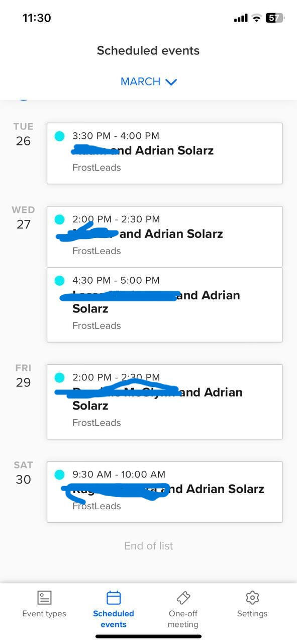Open the Settings gear icon

pyautogui.click(x=252, y=598)
